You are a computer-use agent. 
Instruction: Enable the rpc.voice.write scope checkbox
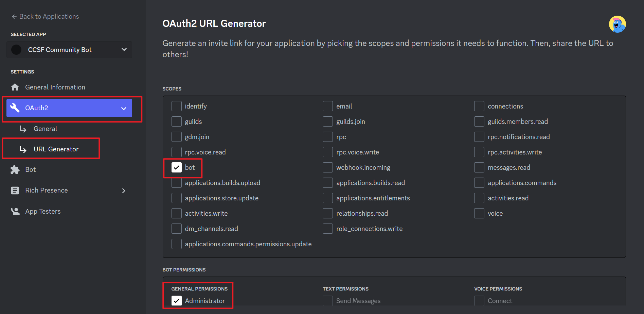click(328, 152)
